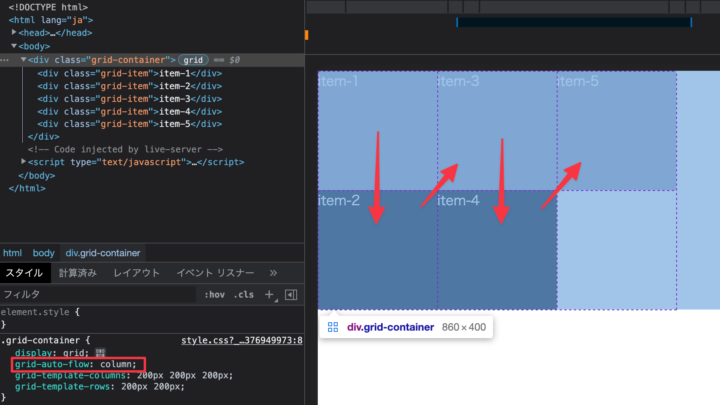Click item-5 cell in the page preview
Screen dimensions: 720x405
(617, 131)
